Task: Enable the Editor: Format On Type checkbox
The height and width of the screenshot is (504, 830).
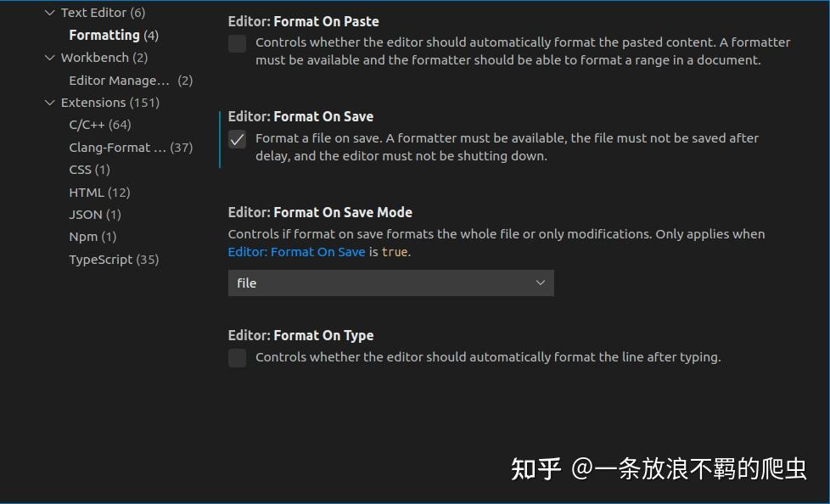Action: click(237, 358)
